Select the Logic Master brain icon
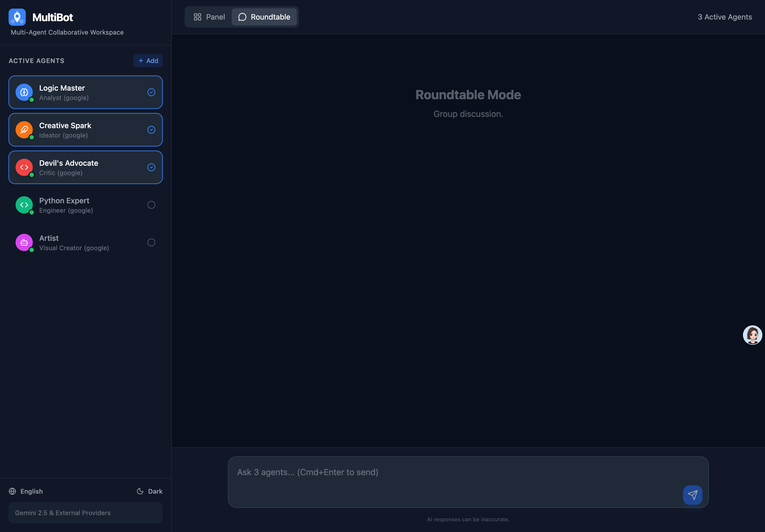This screenshot has width=765, height=532. tap(24, 92)
